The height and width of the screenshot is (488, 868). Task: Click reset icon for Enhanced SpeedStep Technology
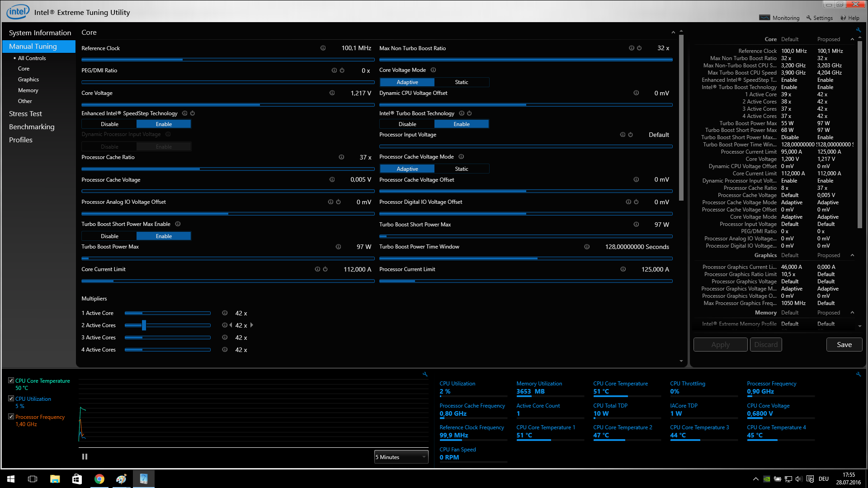pyautogui.click(x=192, y=113)
